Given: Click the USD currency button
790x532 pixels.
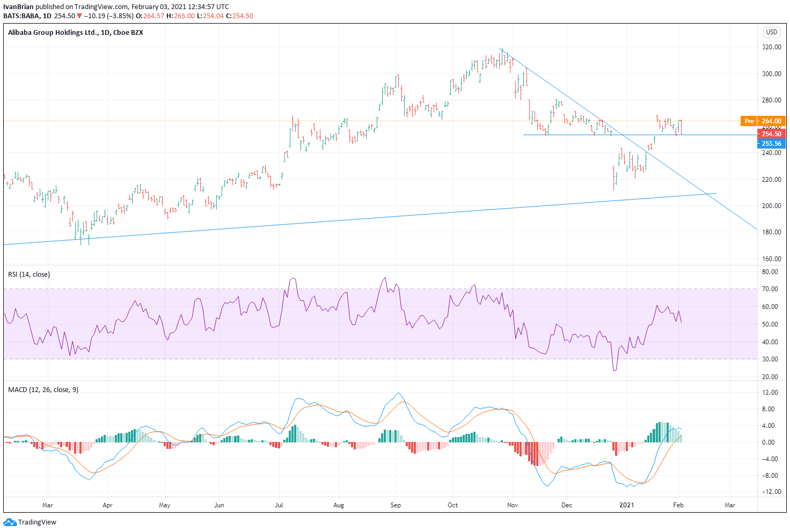Looking at the screenshot, I should [x=771, y=32].
